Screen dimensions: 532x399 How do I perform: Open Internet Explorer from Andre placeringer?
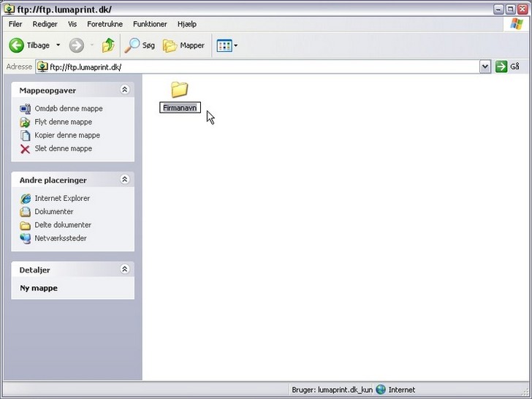62,198
